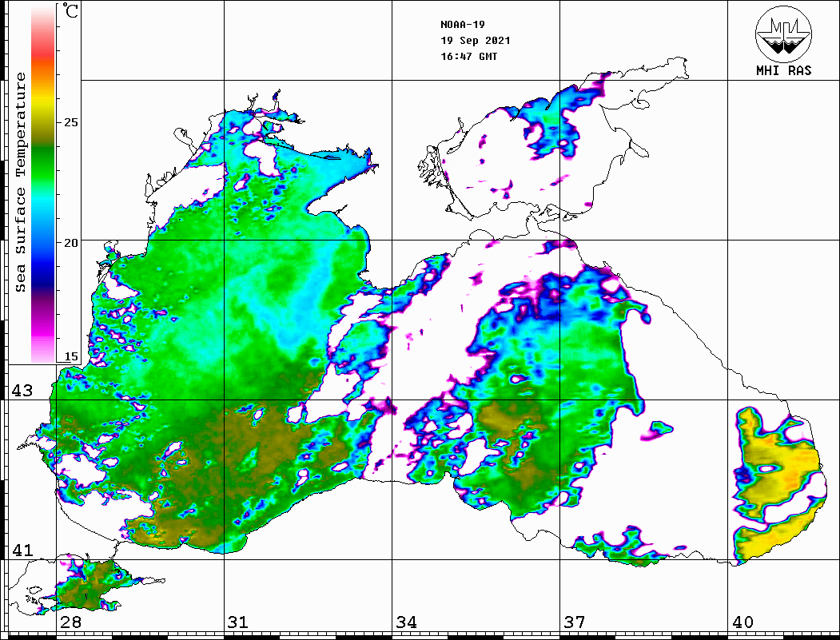
Task: Click the °C unit label atop legend
Action: [70, 10]
